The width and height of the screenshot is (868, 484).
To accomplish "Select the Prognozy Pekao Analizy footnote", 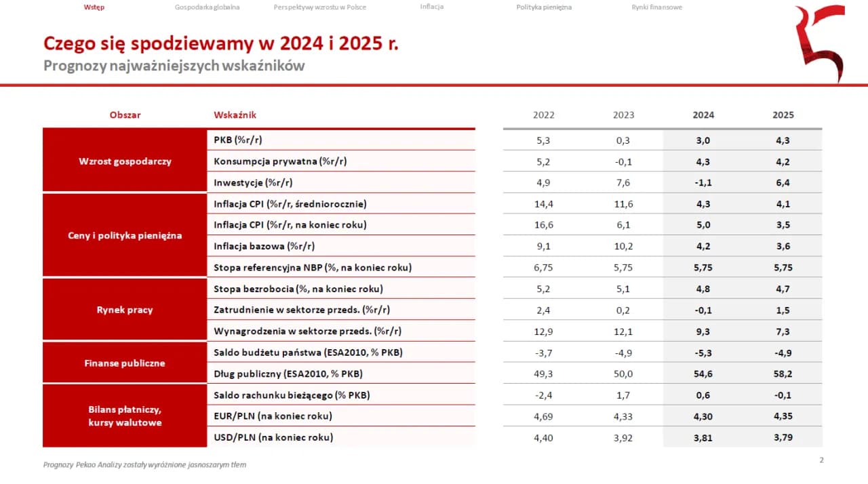I will pos(144,465).
